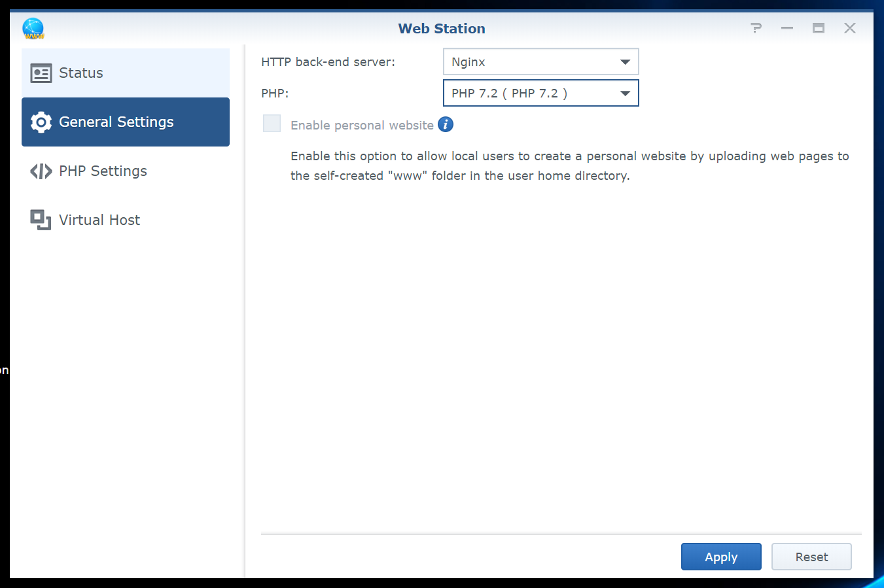
Task: Expand the PHP version dropdown arrow
Action: (x=625, y=94)
